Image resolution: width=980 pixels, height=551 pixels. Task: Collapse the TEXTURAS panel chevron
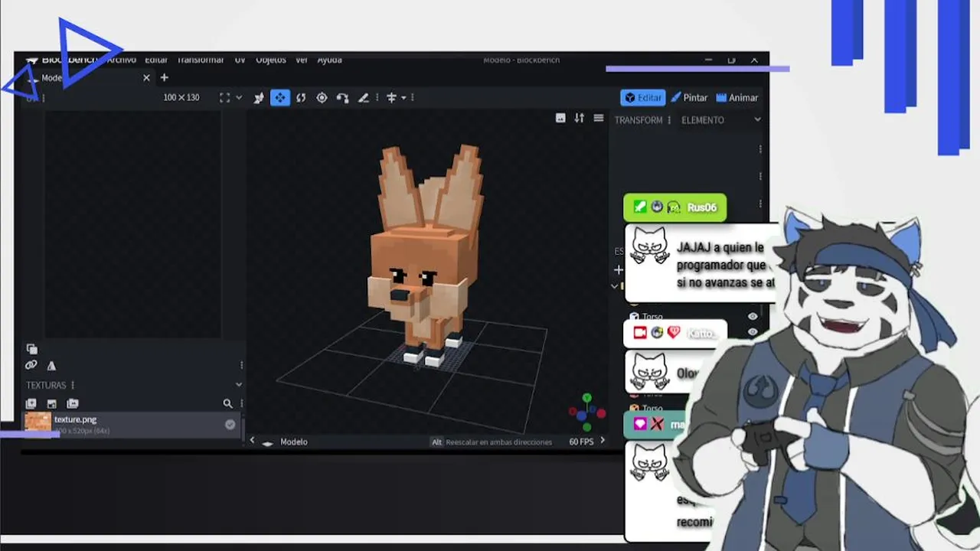tap(239, 384)
